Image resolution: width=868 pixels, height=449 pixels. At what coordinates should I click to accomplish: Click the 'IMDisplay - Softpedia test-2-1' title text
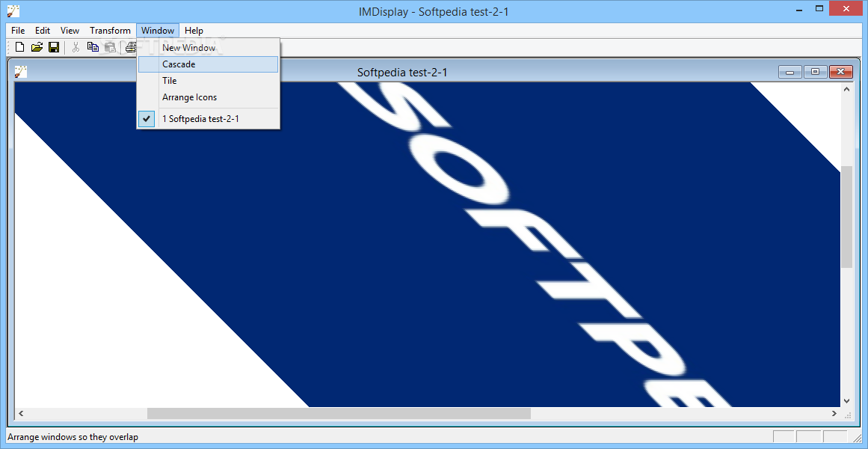434,11
